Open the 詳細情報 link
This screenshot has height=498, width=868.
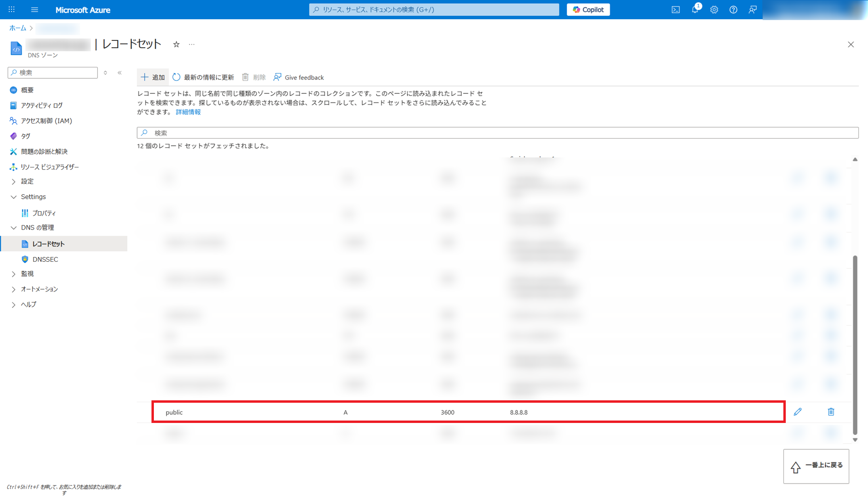(188, 112)
